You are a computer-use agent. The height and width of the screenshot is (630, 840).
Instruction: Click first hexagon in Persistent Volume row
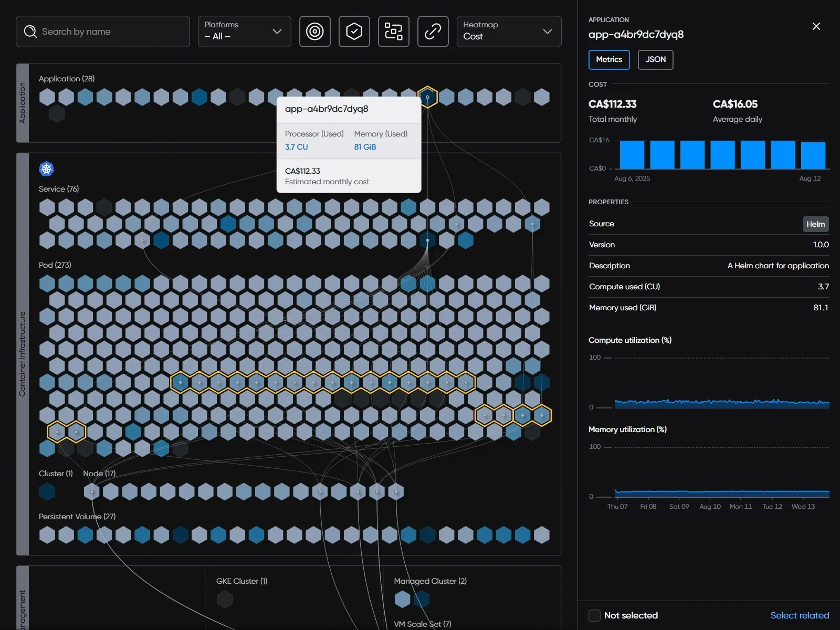click(47, 535)
